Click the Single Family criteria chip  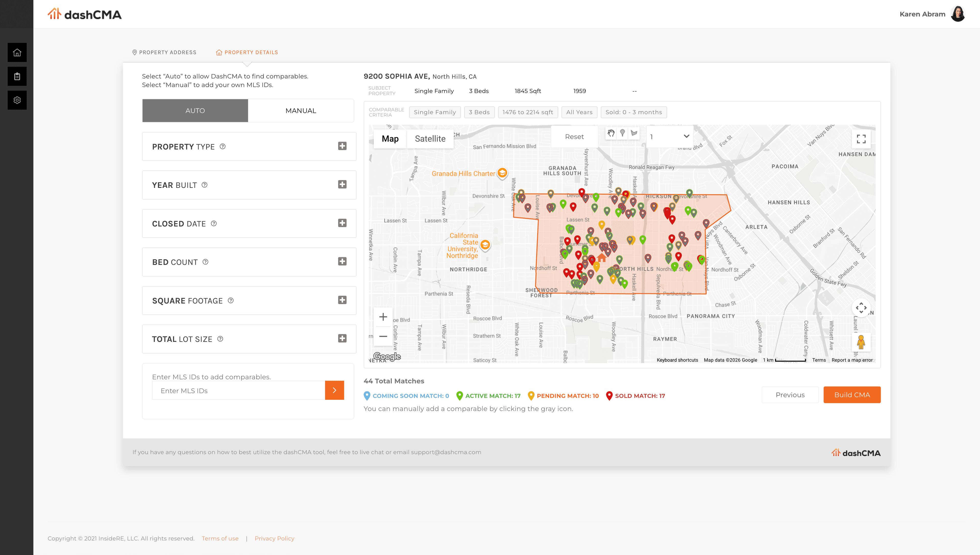tap(435, 112)
